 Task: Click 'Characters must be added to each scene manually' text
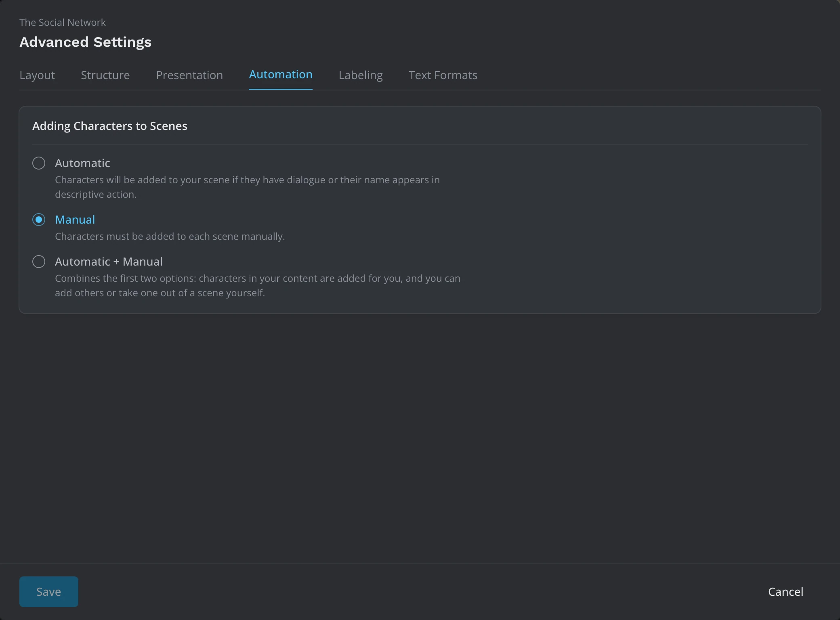[x=170, y=237]
